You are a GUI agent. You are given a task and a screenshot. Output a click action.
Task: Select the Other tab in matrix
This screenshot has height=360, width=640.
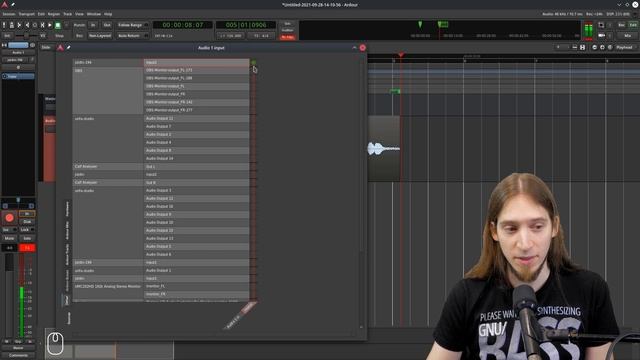pos(68,300)
